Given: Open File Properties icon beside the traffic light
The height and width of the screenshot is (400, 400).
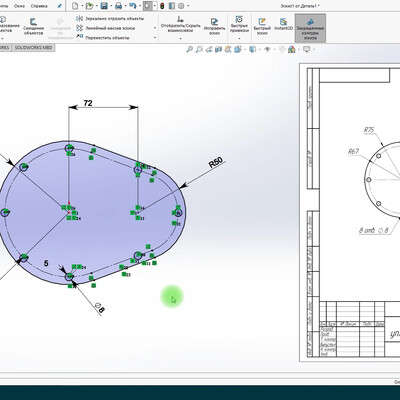Looking at the screenshot, I should tap(171, 6).
